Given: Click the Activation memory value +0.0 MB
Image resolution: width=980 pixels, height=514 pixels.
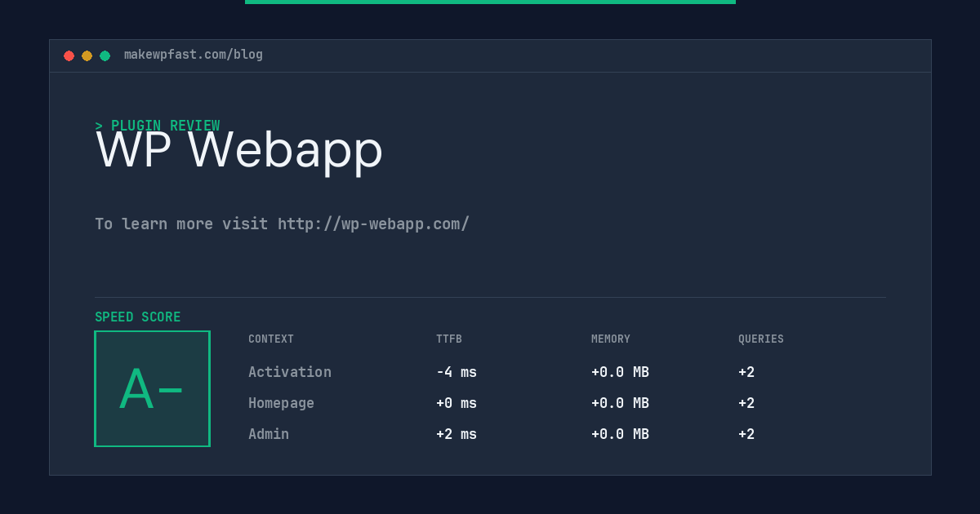Looking at the screenshot, I should (621, 372).
